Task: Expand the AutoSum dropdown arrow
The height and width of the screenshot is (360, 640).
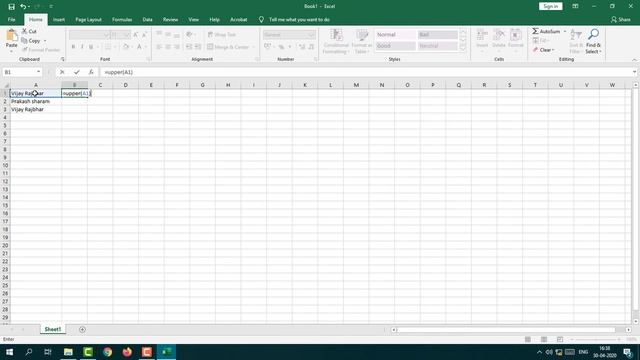Action: (x=565, y=31)
